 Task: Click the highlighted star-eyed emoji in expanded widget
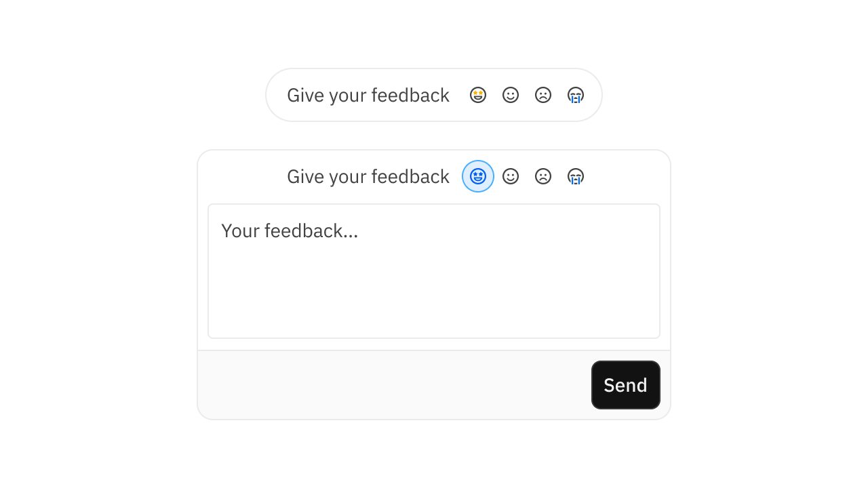pyautogui.click(x=478, y=176)
